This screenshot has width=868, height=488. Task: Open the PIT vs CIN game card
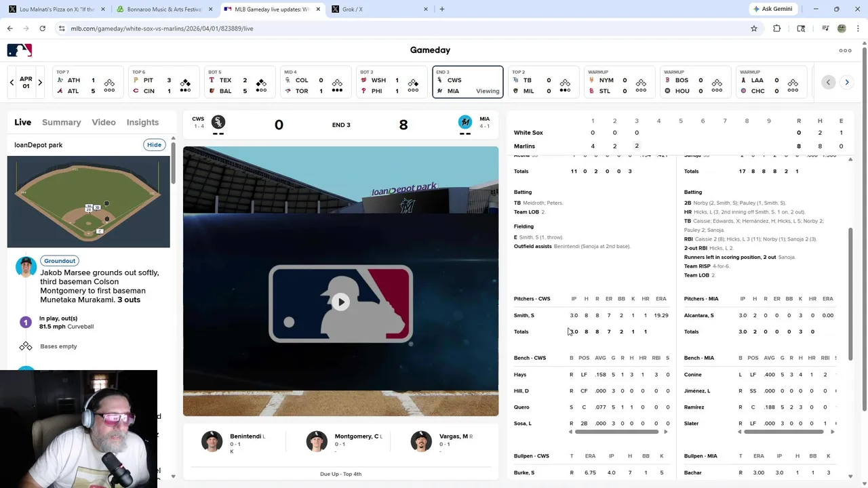(163, 82)
